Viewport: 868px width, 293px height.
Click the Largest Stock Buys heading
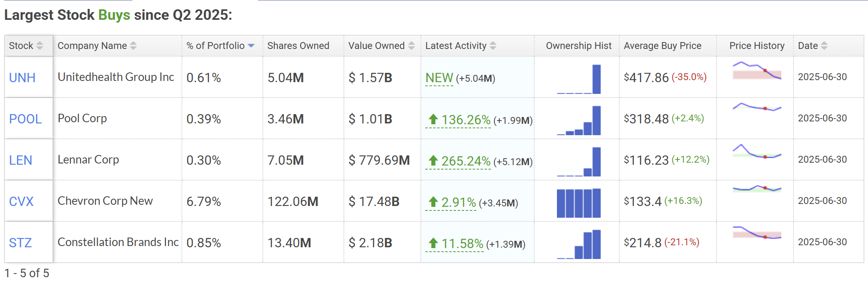click(118, 15)
